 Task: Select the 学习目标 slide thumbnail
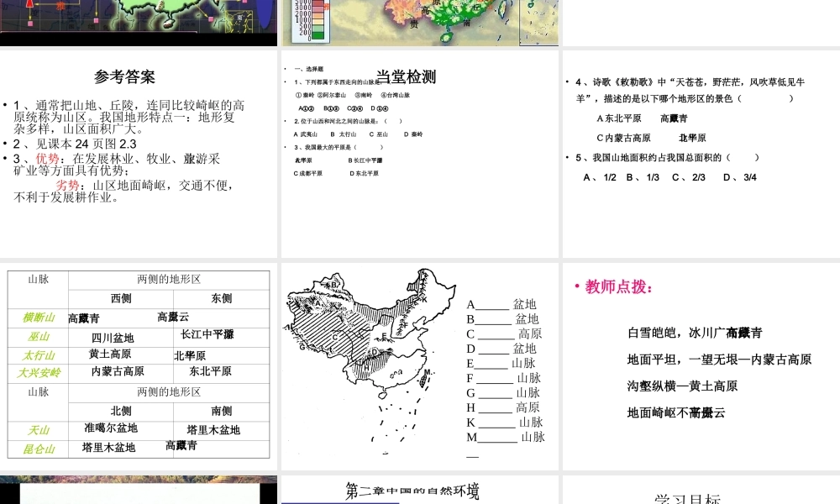tap(701, 490)
